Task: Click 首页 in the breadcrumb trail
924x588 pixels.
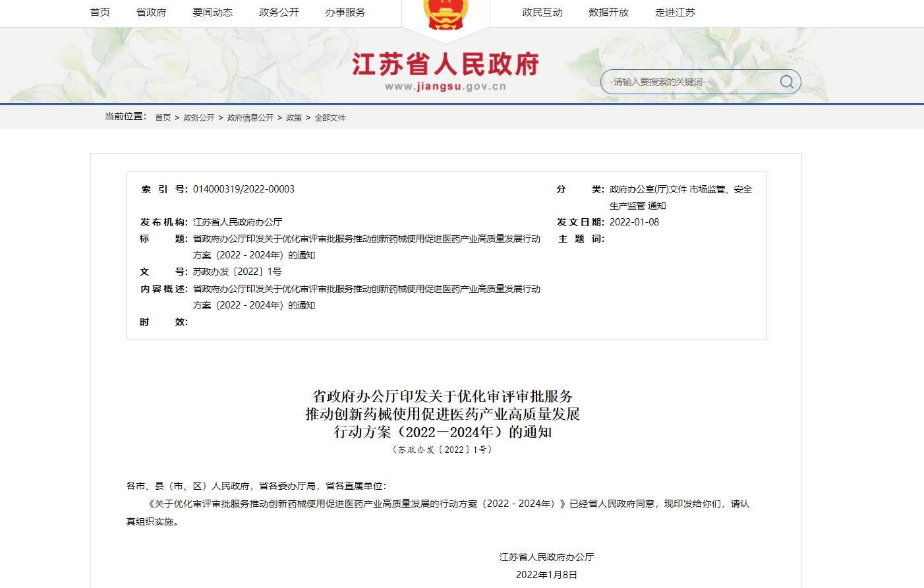Action: [163, 118]
